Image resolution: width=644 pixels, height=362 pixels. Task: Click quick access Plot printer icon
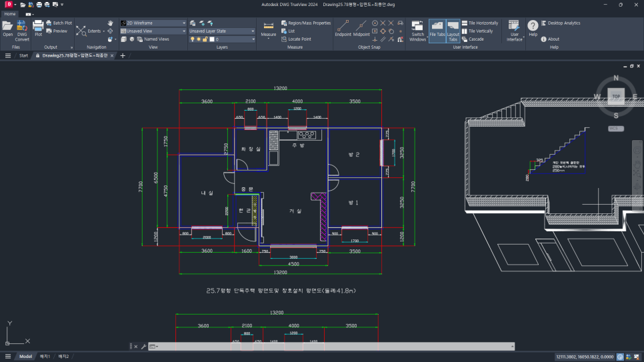click(39, 5)
